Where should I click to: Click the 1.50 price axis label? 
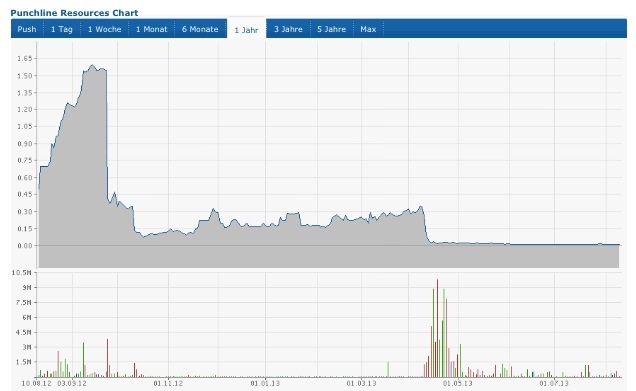[x=24, y=75]
